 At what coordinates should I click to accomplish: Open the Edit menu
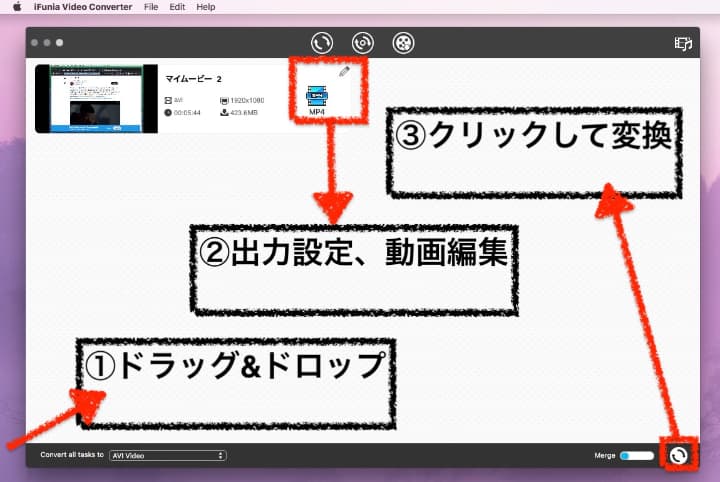(177, 7)
